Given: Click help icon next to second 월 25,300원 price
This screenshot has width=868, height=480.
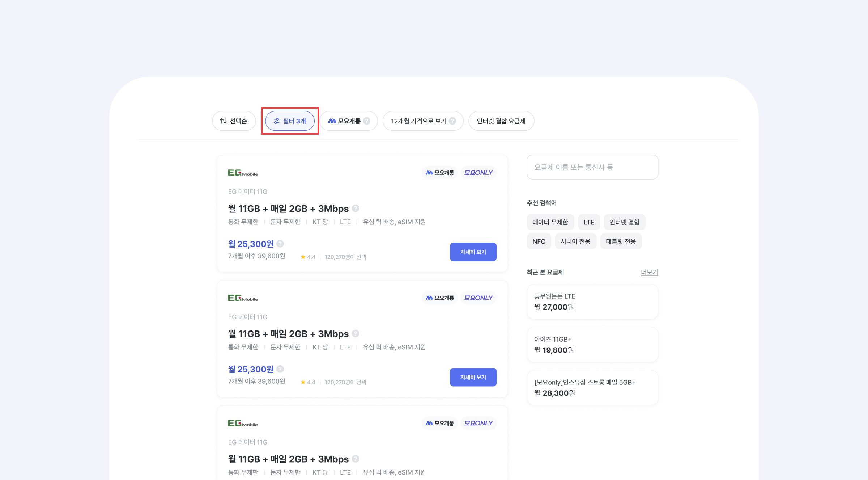Looking at the screenshot, I should click(280, 369).
